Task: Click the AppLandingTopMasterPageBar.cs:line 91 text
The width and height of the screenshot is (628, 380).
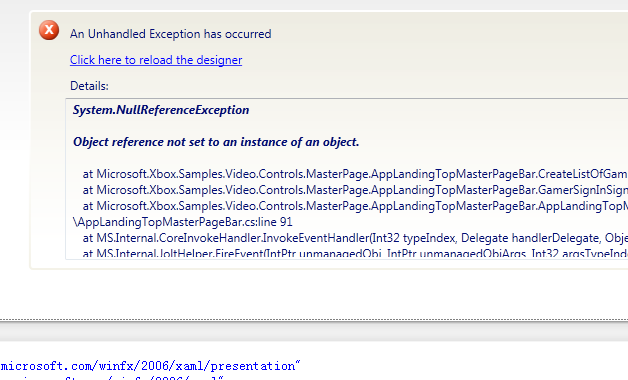Action: tap(183, 222)
